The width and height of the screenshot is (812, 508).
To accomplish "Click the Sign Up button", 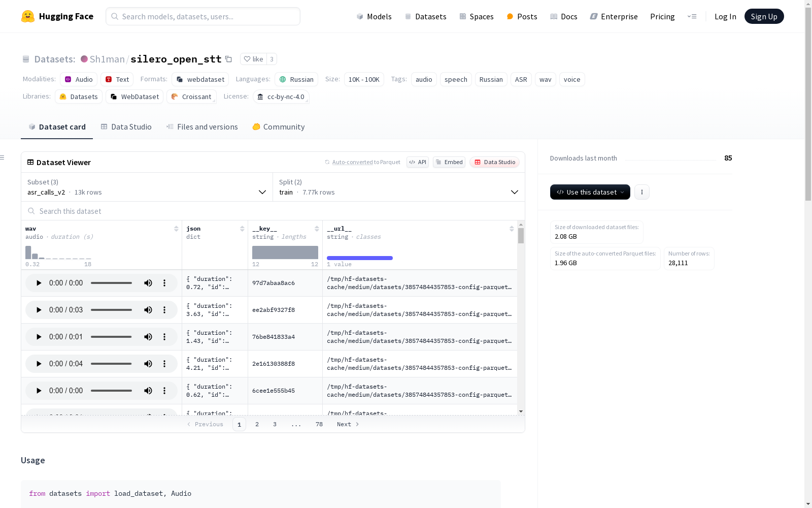I will click(764, 16).
